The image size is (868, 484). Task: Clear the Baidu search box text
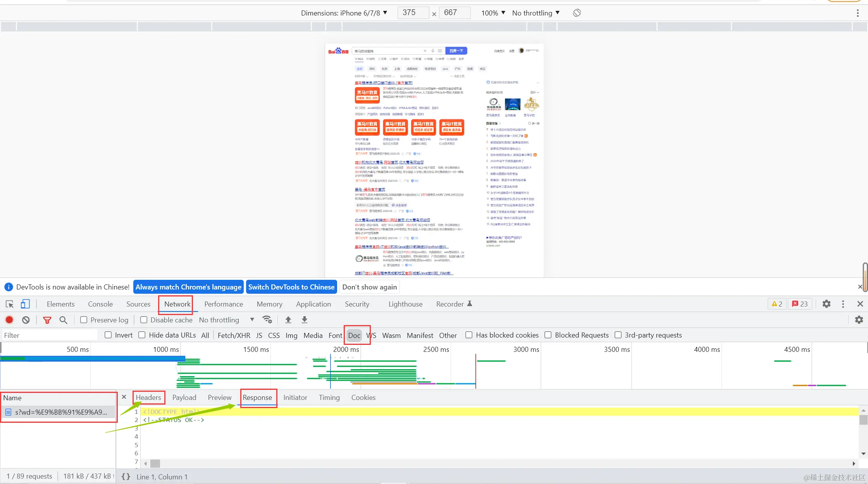click(425, 51)
